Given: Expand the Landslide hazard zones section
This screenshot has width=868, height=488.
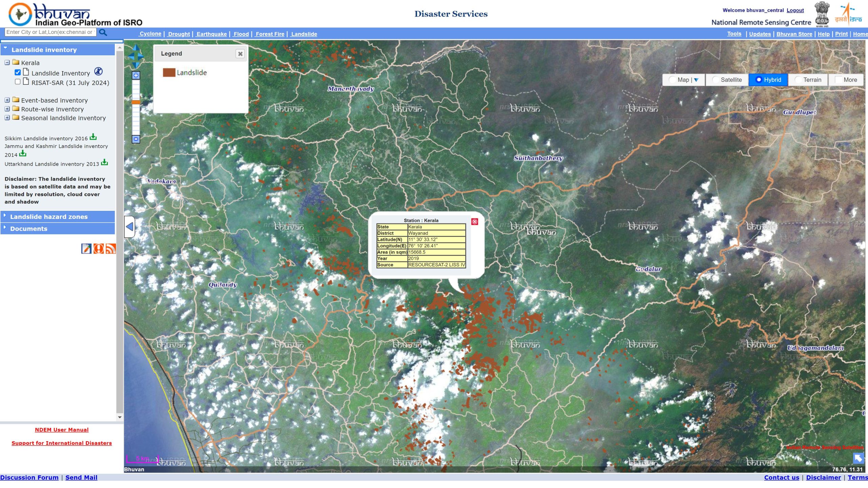Looking at the screenshot, I should [49, 217].
